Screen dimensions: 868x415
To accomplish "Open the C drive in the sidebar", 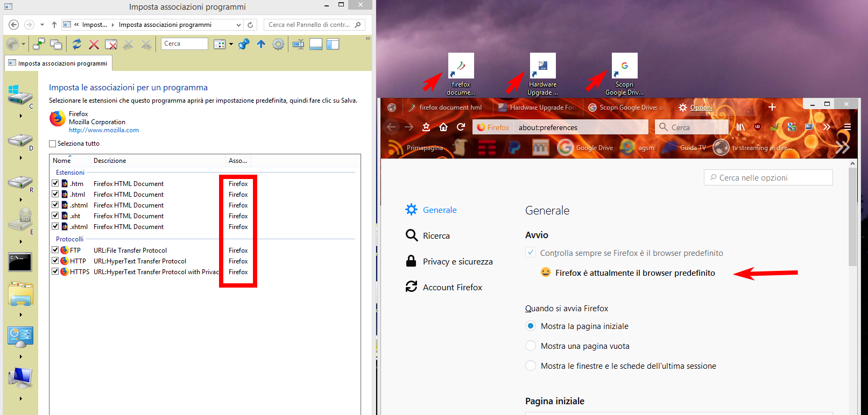I will (x=20, y=97).
